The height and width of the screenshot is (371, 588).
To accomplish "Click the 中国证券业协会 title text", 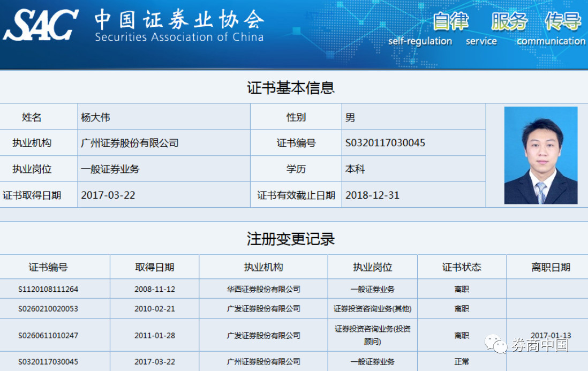I will pyautogui.click(x=179, y=19).
